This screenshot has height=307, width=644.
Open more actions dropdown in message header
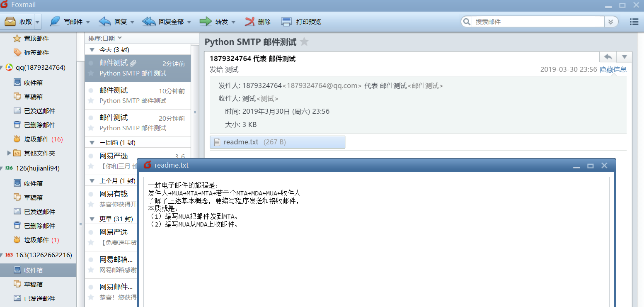(625, 57)
